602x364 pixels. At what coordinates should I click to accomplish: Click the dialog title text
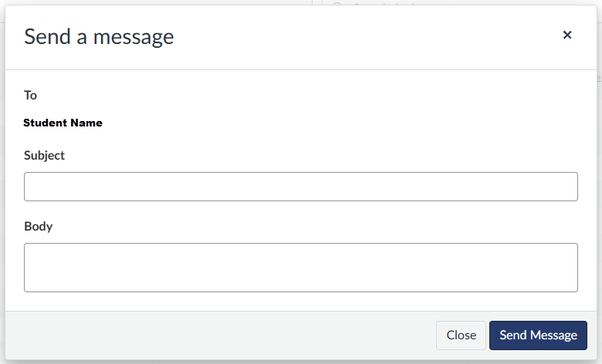99,37
